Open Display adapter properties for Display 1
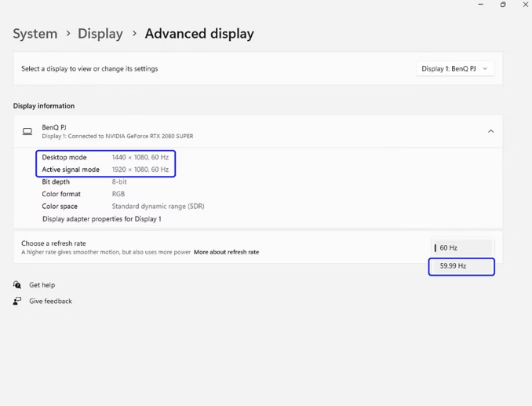This screenshot has height=406, width=532. [x=102, y=219]
